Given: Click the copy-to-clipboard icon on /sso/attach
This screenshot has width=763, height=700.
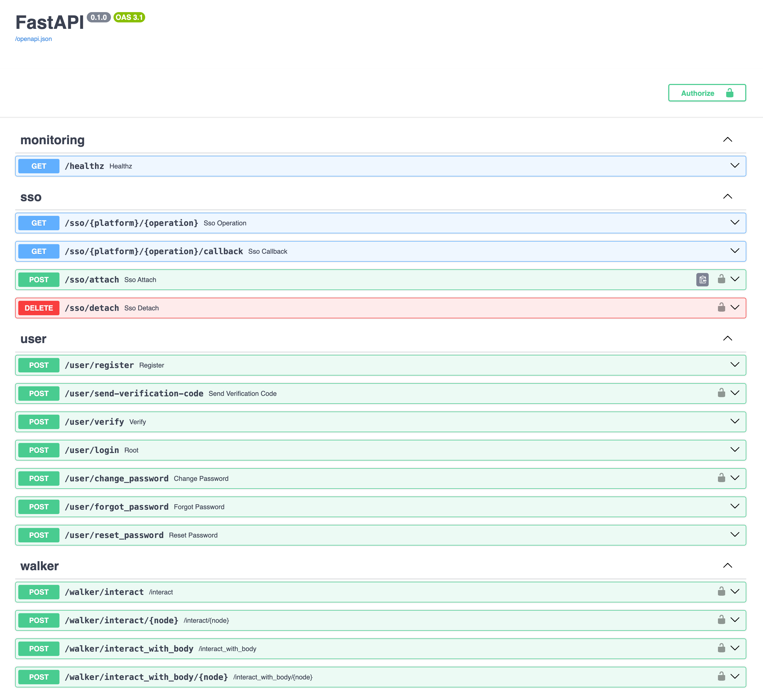Looking at the screenshot, I should (x=703, y=279).
